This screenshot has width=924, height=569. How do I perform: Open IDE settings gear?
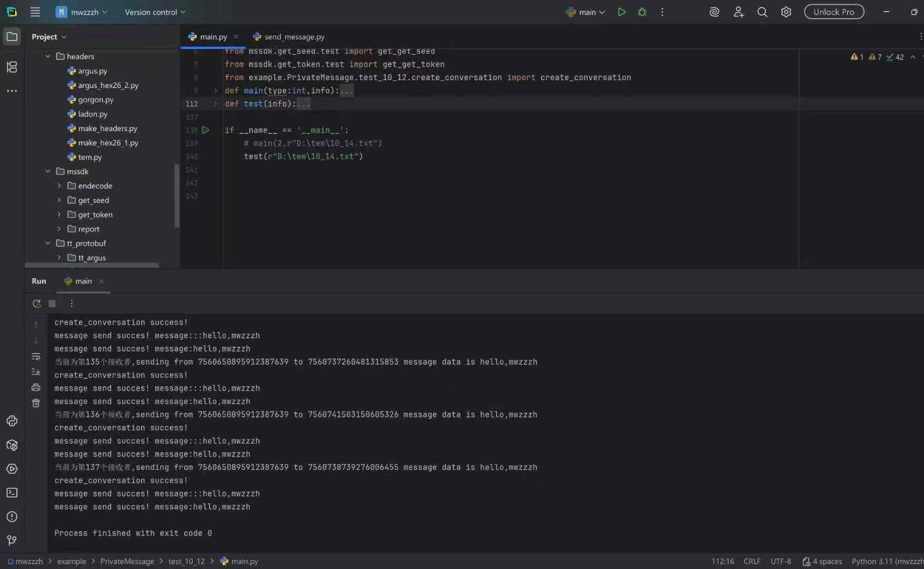pos(786,12)
